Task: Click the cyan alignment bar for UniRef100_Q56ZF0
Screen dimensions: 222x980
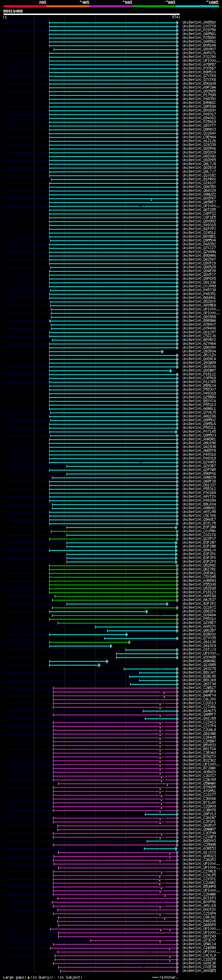Action: [99, 612]
